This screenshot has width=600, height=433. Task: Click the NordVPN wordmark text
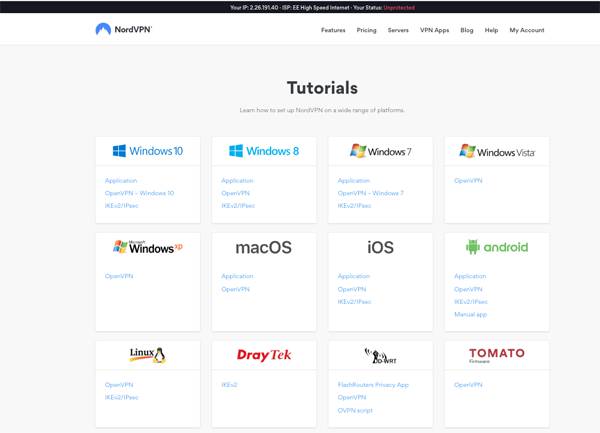[133, 29]
